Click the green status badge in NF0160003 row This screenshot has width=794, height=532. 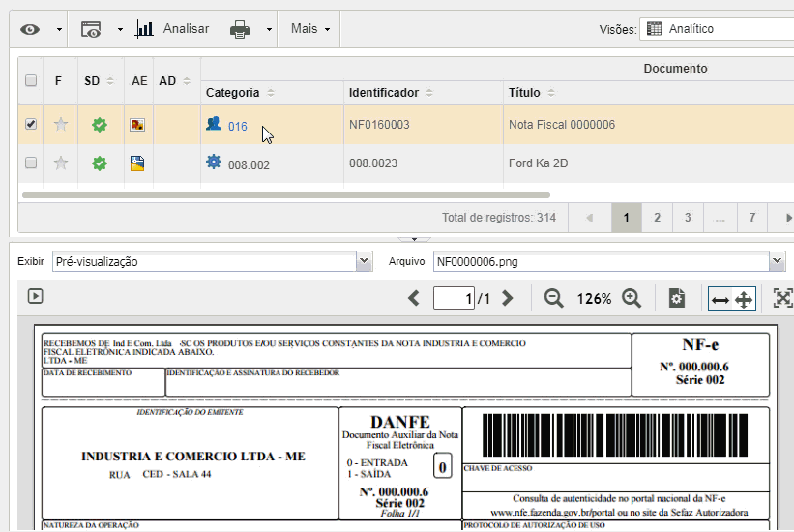point(100,125)
